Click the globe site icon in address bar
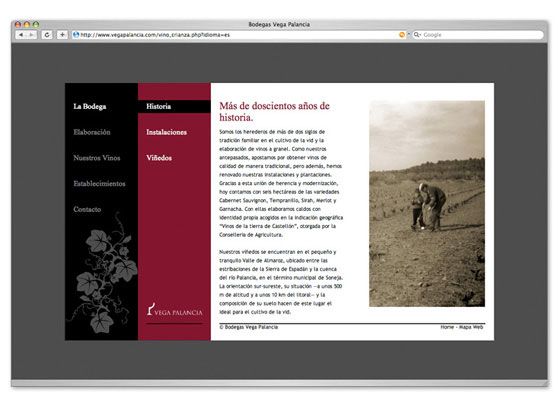560x420 pixels. 76,35
